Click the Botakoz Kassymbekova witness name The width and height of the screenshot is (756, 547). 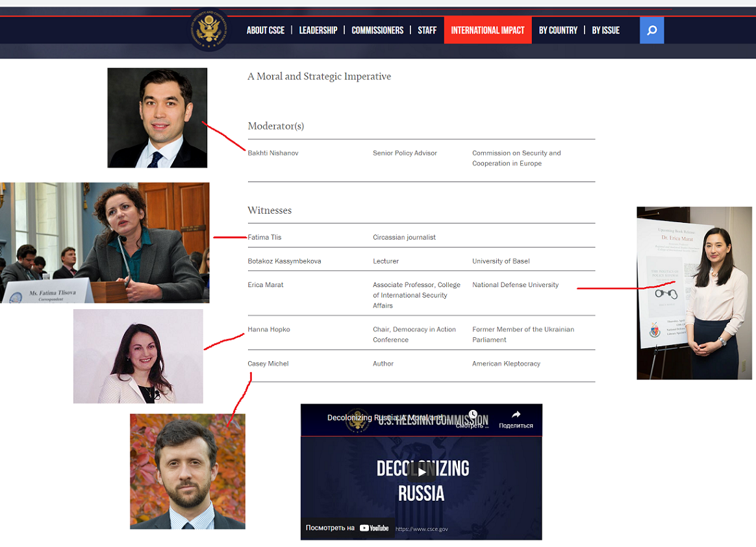[x=284, y=261]
